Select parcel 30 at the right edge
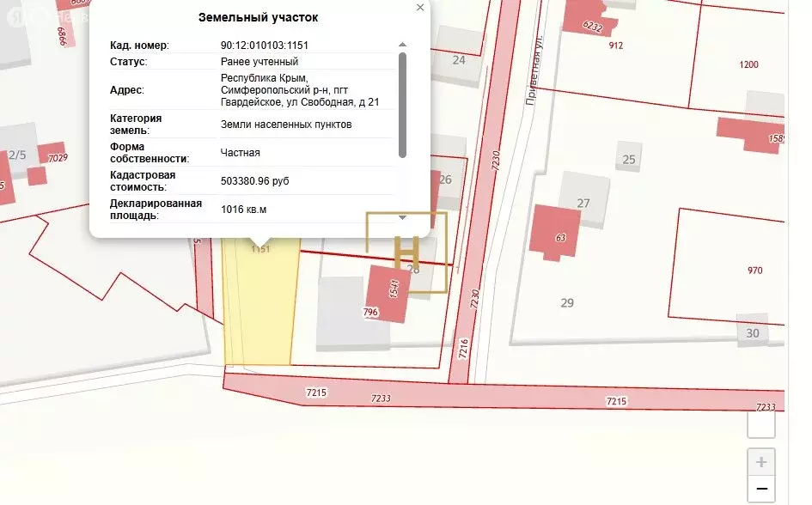This screenshot has width=812, height=505. 751,332
